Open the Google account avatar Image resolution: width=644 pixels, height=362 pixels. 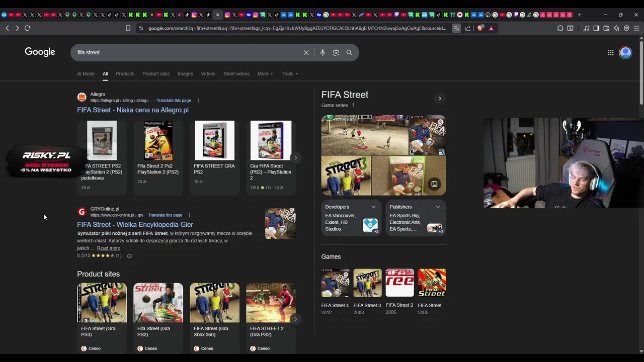coord(625,52)
